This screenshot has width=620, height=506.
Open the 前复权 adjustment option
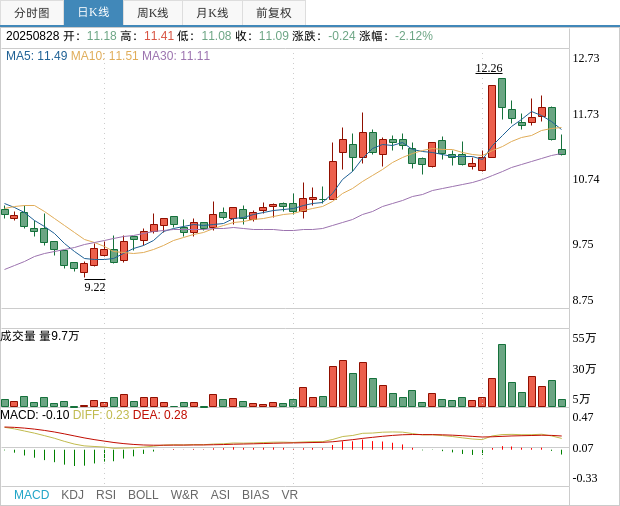pyautogui.click(x=273, y=13)
